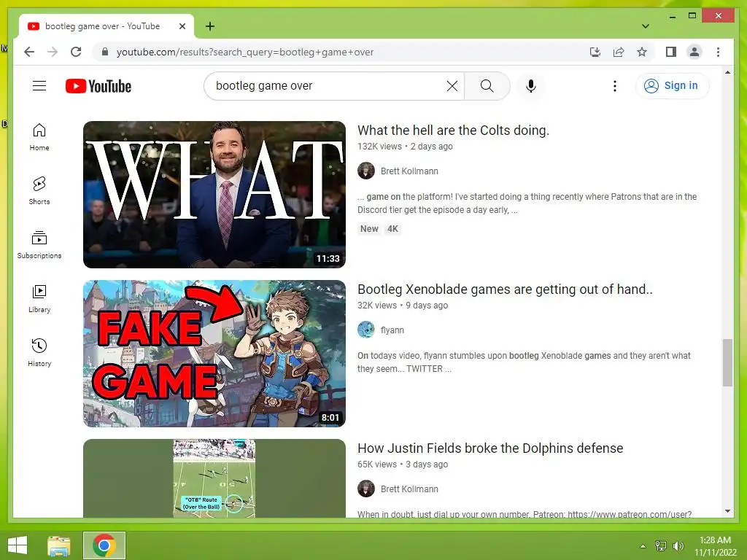Open Library in the sidebar

[x=39, y=299]
